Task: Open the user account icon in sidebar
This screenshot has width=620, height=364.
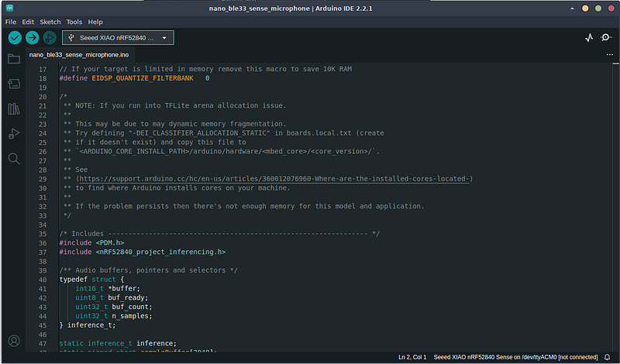Action: 14,341
